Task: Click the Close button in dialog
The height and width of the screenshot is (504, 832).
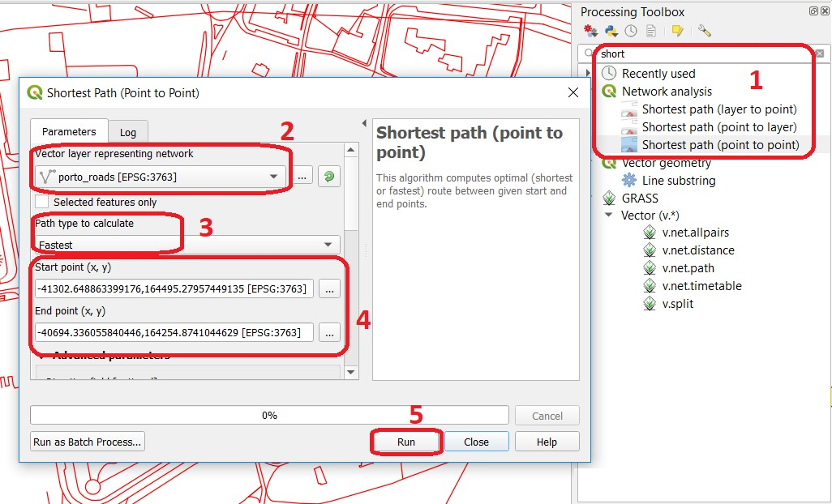Action: pos(476,442)
